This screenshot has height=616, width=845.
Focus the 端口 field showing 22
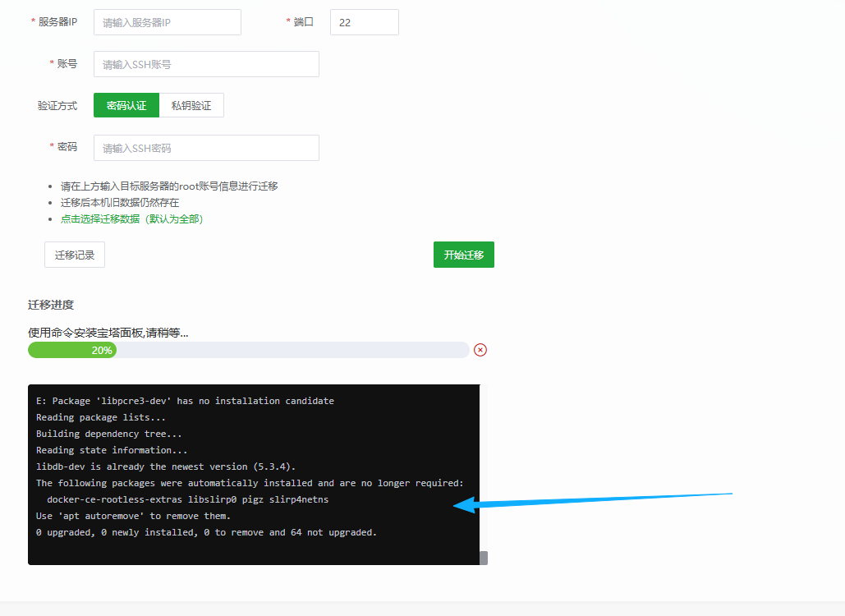[x=364, y=23]
